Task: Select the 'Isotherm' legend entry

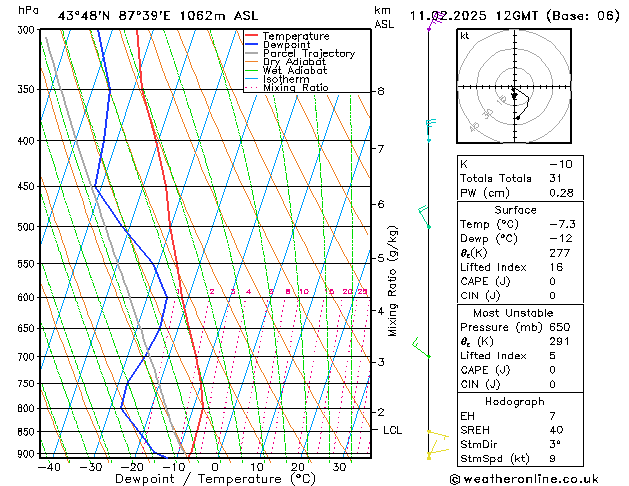Action: [286, 79]
